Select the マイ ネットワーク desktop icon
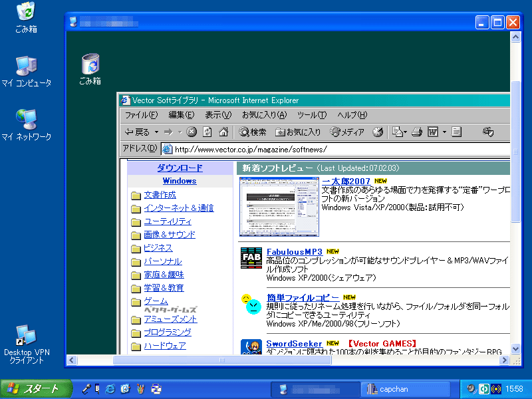 point(27,125)
